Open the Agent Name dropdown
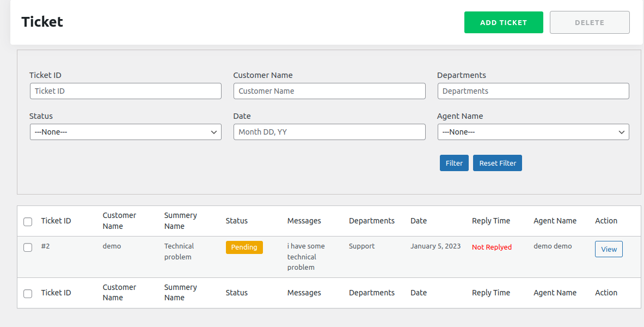 pyautogui.click(x=533, y=132)
